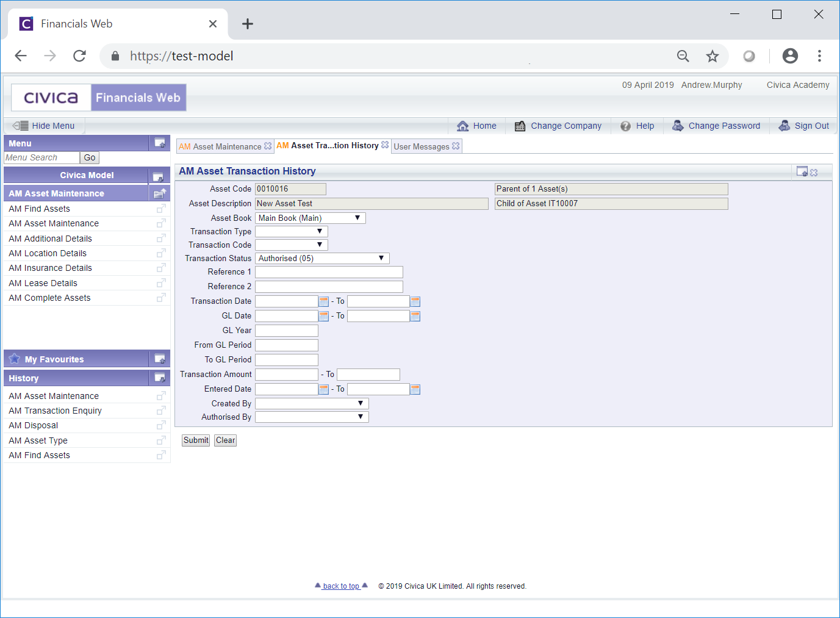The image size is (840, 618).
Task: Click the Civica Model panel icon
Action: click(x=158, y=176)
